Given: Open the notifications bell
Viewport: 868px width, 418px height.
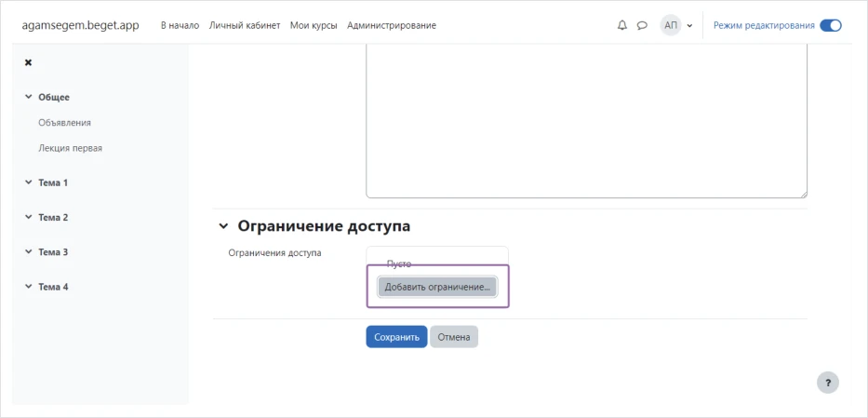Looking at the screenshot, I should [622, 25].
